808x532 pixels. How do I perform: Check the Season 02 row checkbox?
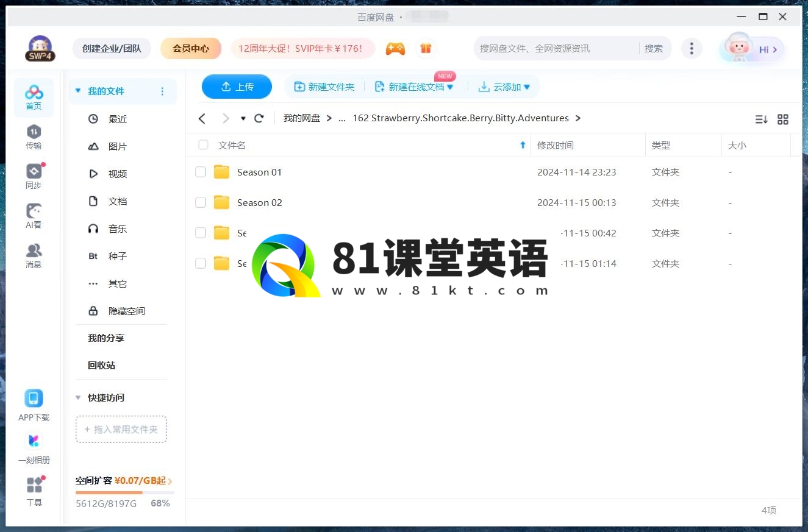tap(201, 202)
